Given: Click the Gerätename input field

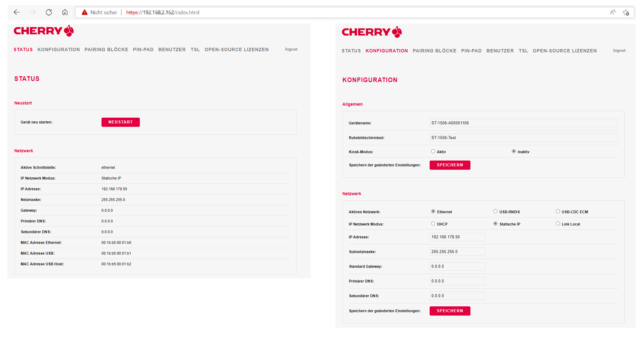Looking at the screenshot, I should click(x=523, y=123).
